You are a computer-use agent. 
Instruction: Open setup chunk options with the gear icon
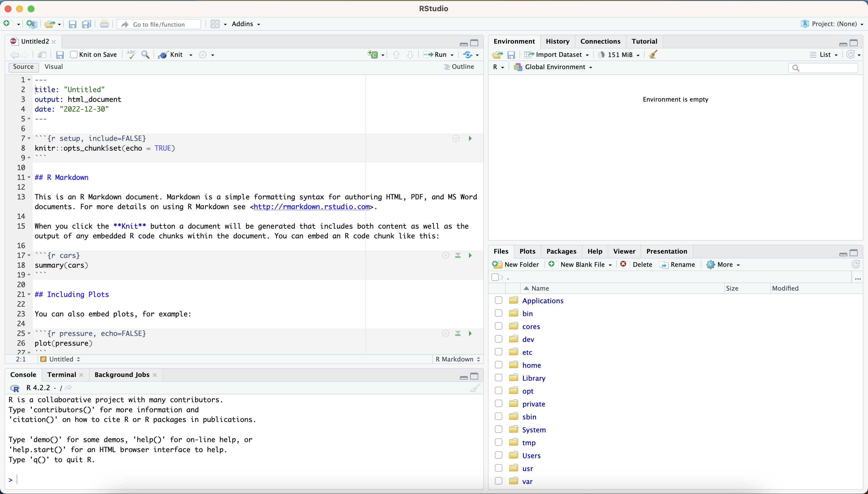[456, 139]
